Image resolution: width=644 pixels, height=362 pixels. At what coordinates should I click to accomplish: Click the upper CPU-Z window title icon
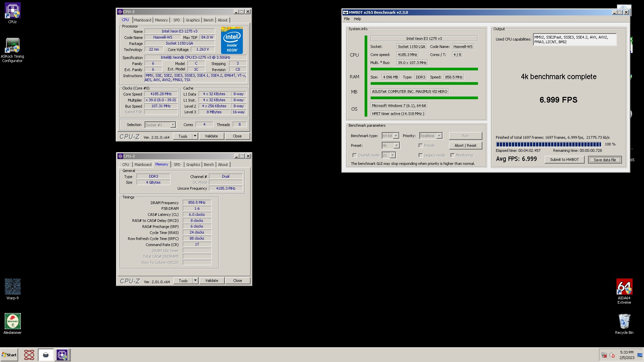click(120, 12)
